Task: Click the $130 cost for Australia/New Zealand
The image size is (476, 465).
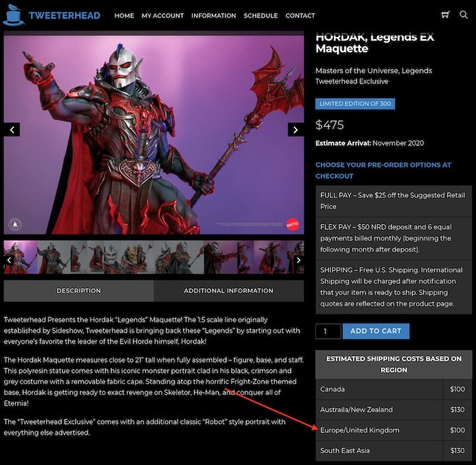Action: tap(458, 410)
